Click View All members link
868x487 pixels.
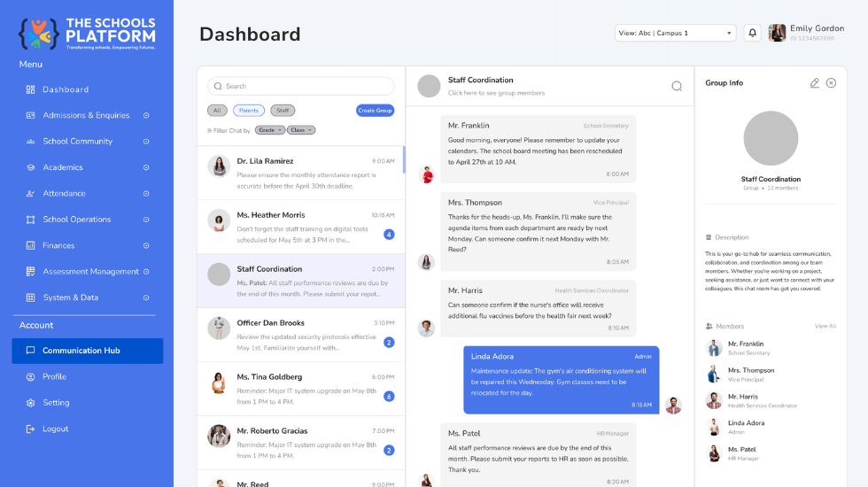point(825,327)
